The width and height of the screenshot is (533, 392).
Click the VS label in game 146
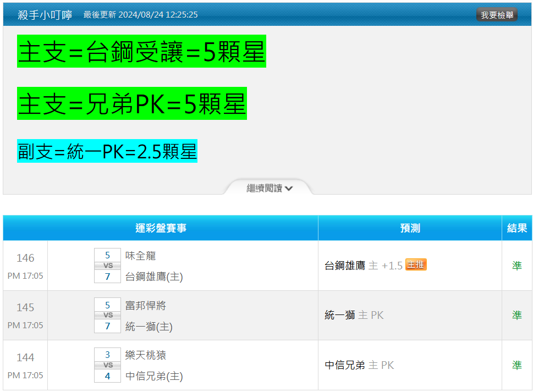108,266
